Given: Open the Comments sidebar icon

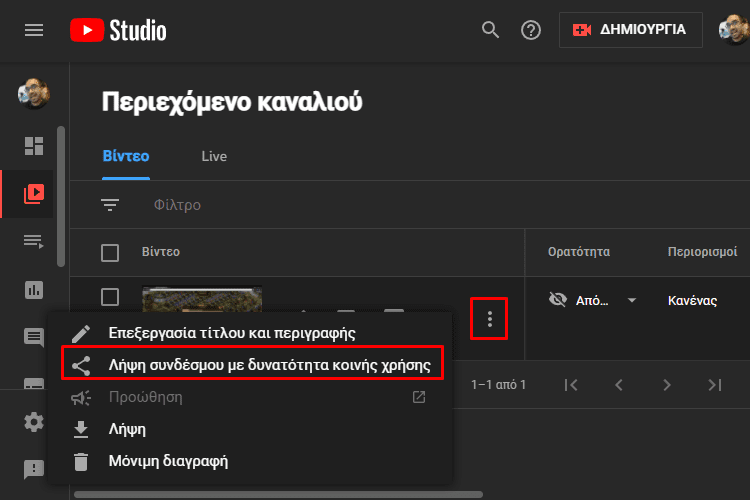Looking at the screenshot, I should 34,337.
